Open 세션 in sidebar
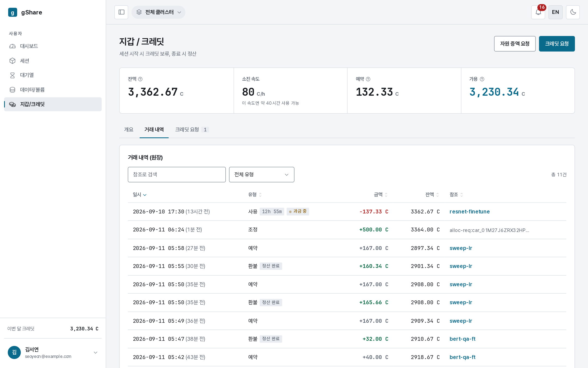 click(53, 61)
